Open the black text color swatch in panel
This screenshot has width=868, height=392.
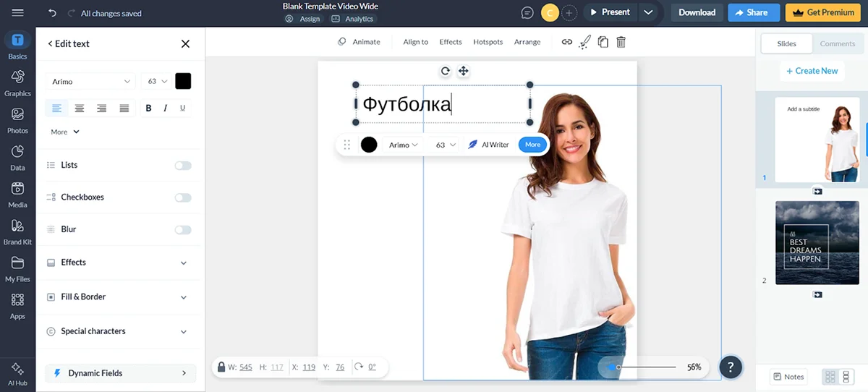click(183, 81)
